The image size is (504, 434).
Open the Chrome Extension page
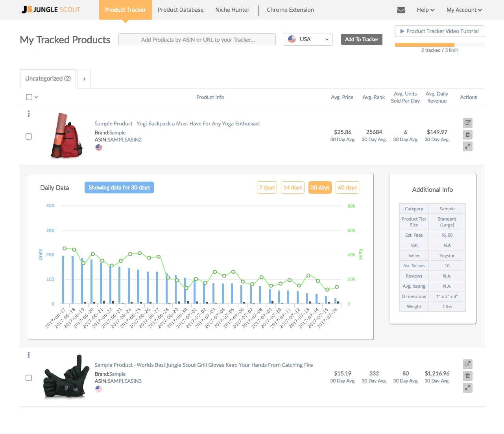pyautogui.click(x=290, y=10)
